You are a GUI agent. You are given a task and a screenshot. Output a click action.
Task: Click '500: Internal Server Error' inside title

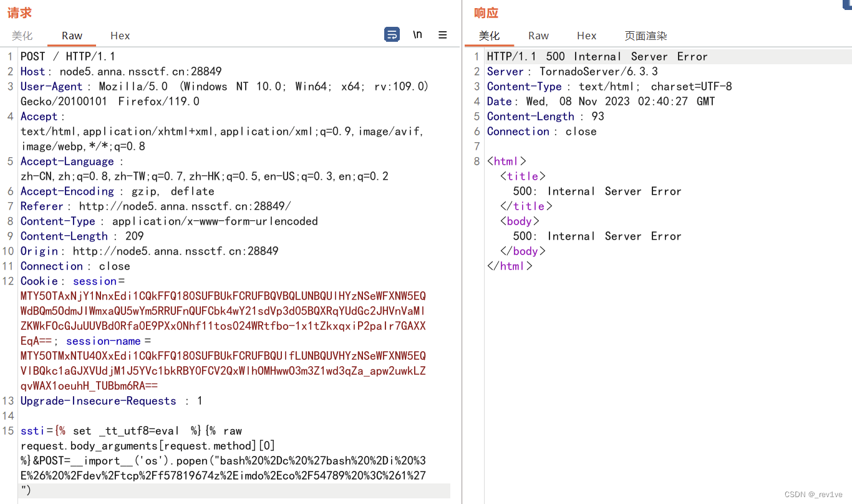598,191
